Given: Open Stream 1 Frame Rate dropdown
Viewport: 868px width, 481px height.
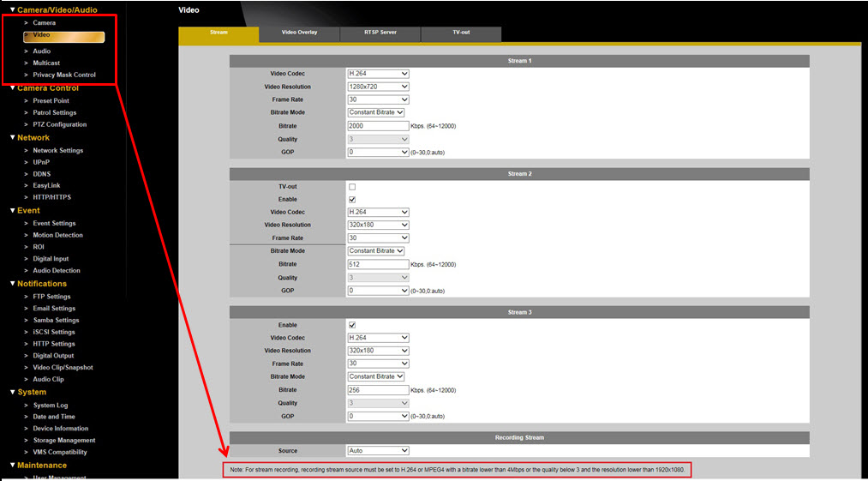Looking at the screenshot, I should click(378, 99).
